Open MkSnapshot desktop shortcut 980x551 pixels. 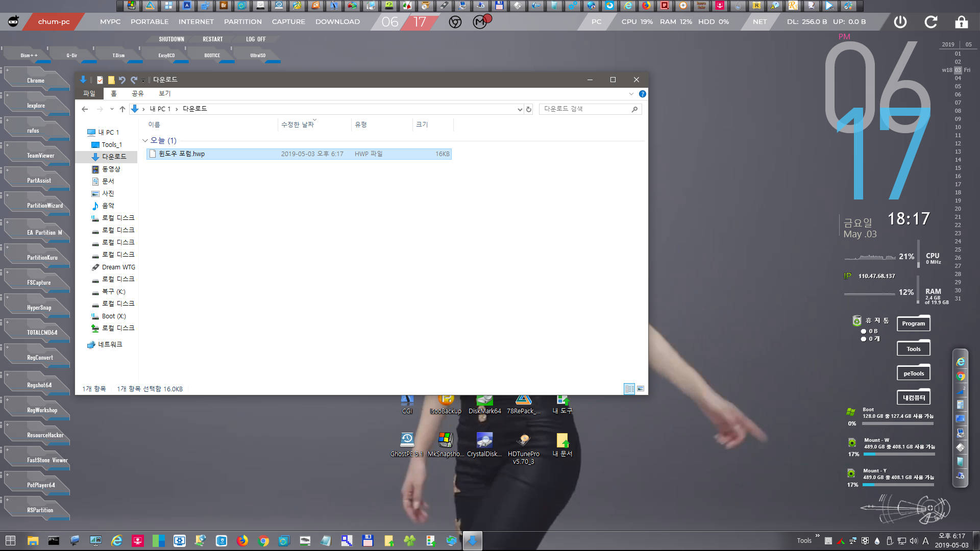click(x=446, y=444)
